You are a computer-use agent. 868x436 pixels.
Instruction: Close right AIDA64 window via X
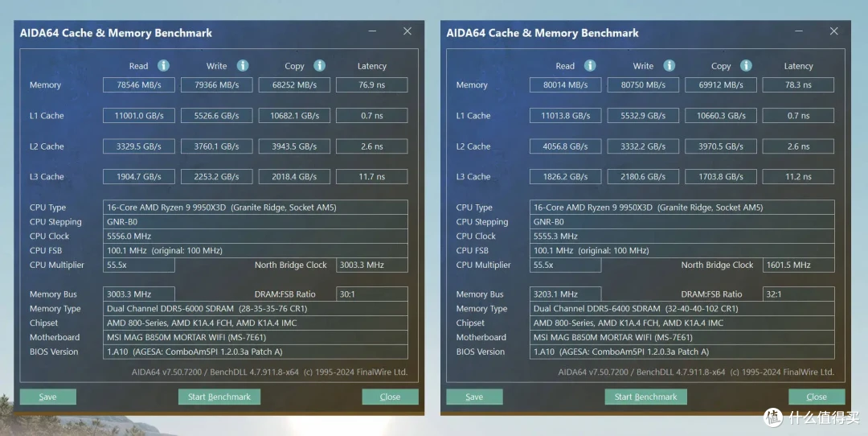pos(833,31)
